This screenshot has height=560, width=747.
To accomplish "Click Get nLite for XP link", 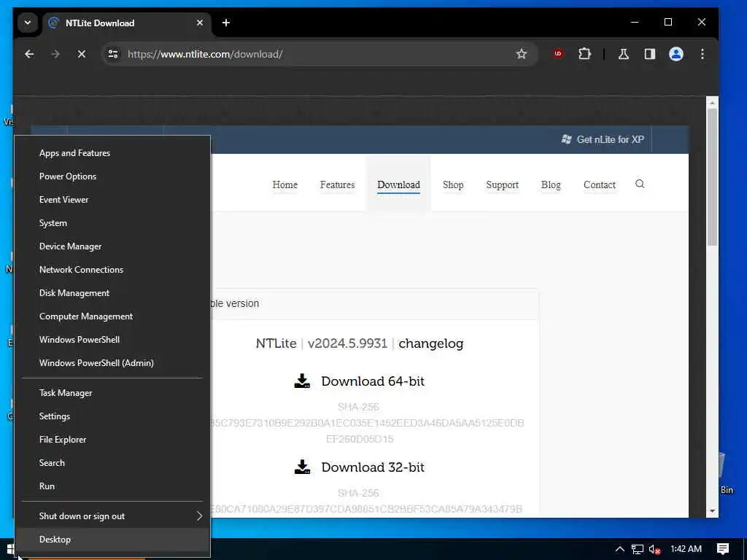I will (x=603, y=139).
